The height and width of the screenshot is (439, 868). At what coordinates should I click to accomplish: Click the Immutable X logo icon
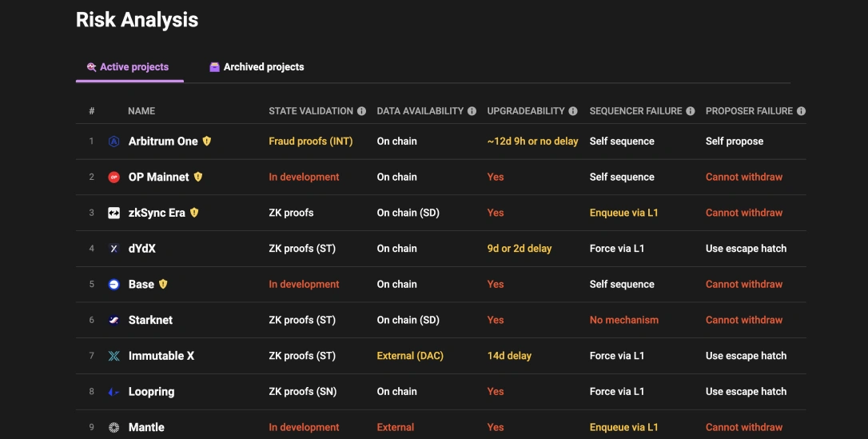click(x=113, y=356)
